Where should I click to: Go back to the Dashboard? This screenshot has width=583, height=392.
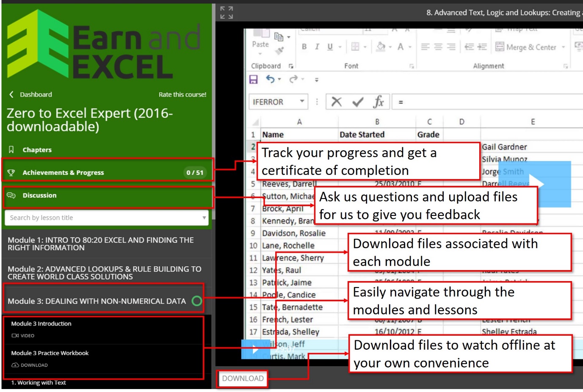click(31, 94)
